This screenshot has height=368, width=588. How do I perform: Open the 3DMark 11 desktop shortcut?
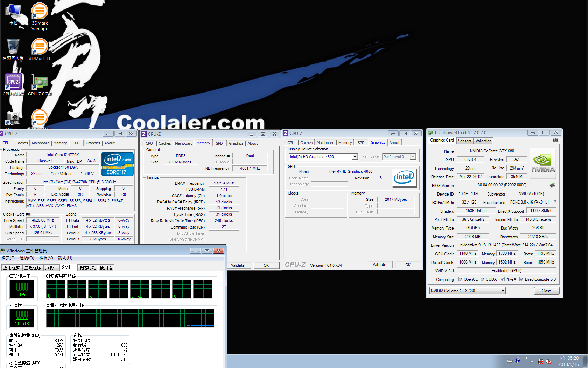pyautogui.click(x=40, y=49)
